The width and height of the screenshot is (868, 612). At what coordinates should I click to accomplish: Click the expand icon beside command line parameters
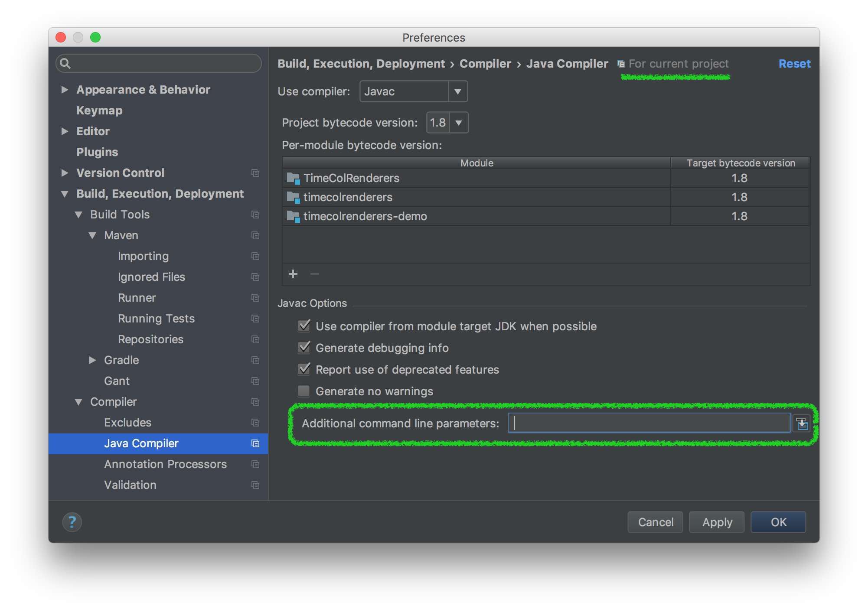click(802, 423)
